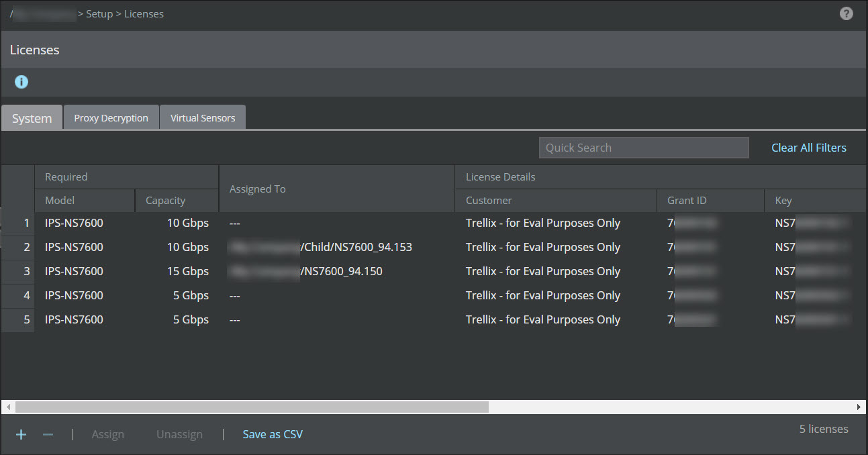
Task: Click the Assigned To dashes in row 4
Action: 234,295
